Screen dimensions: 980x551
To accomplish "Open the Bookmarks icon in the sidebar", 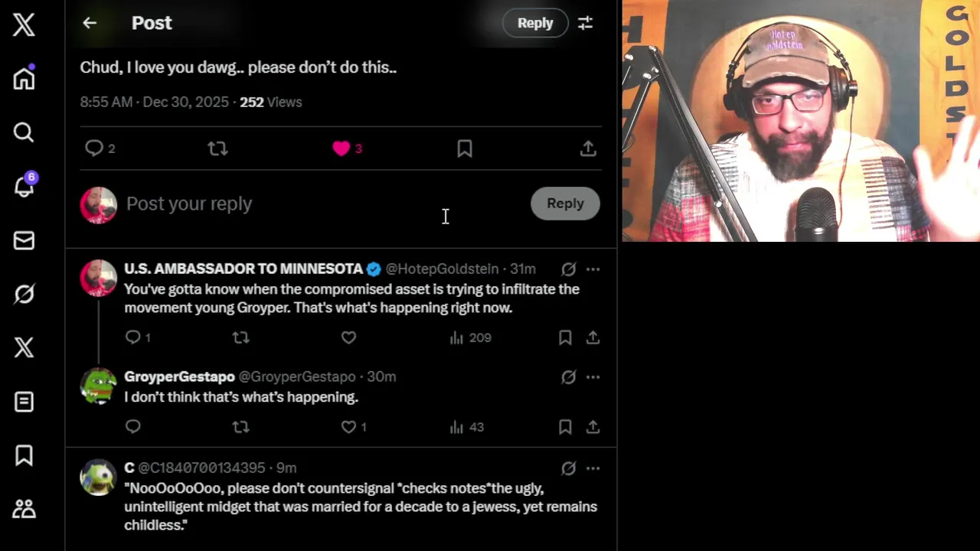I will click(24, 455).
